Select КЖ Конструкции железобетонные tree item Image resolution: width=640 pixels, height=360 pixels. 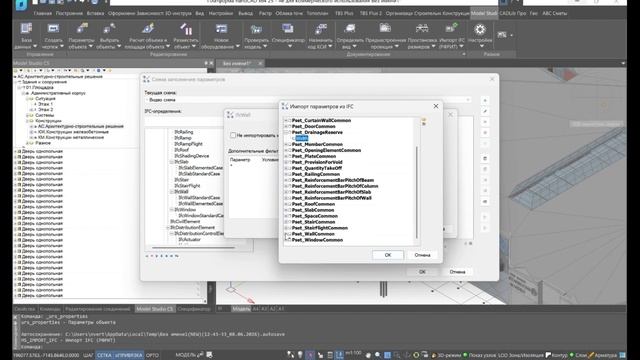pos(73,132)
